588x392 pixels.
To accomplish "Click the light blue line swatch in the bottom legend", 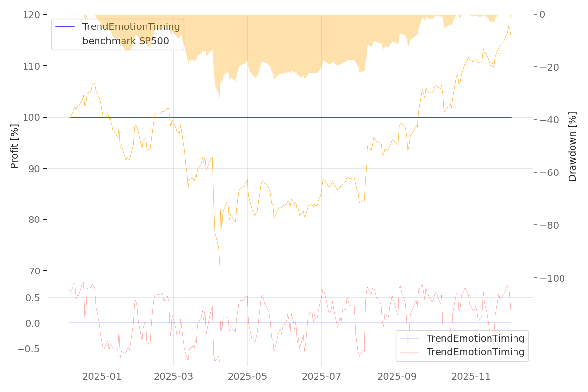I will point(410,338).
